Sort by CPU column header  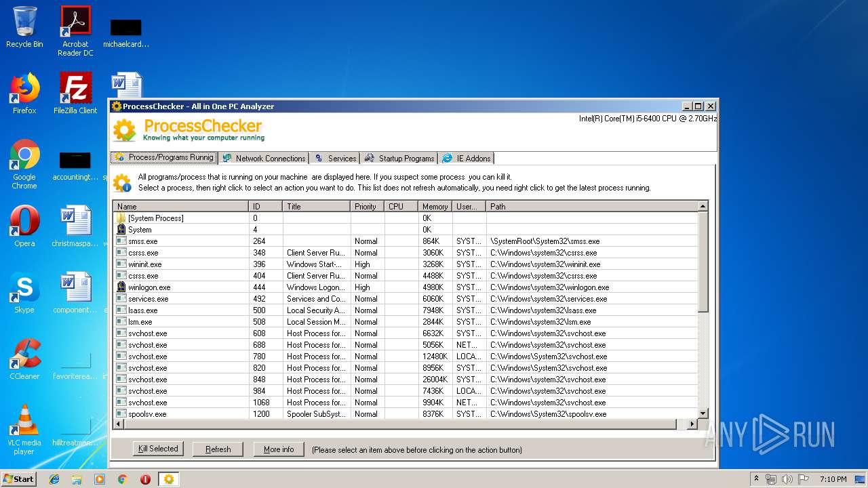[x=401, y=206]
